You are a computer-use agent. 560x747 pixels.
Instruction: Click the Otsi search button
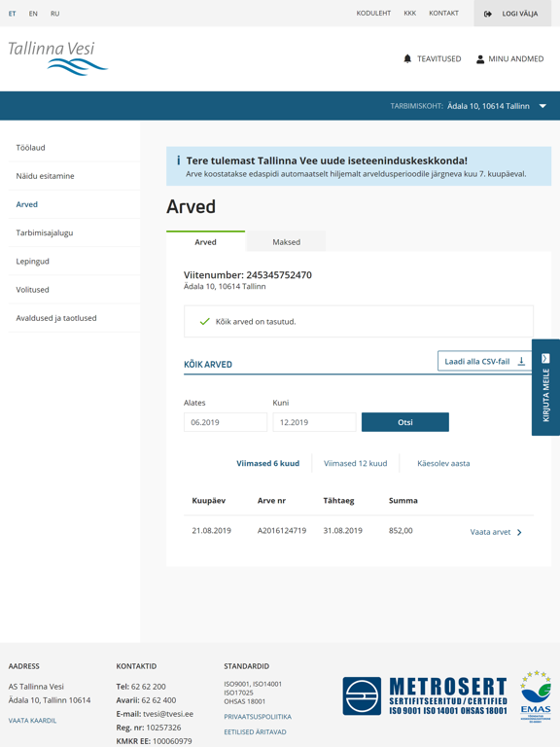click(x=405, y=422)
